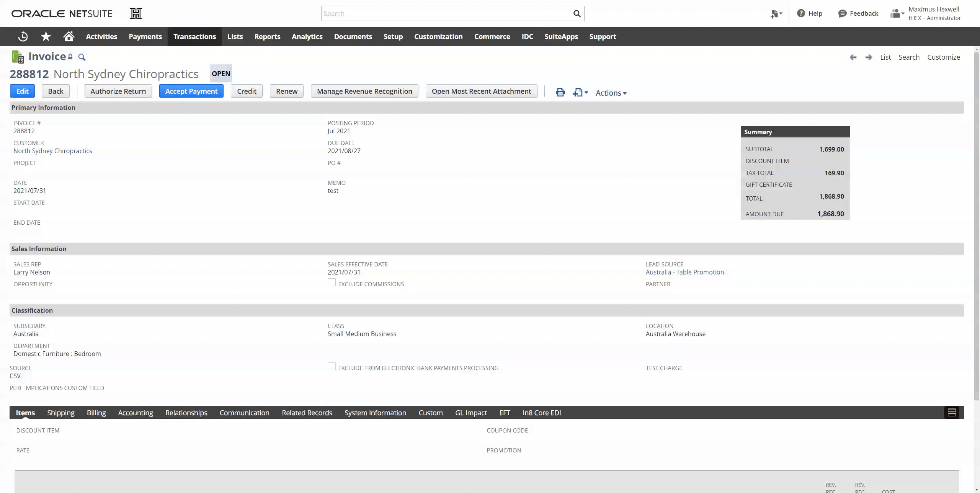Open the Shortcuts star icon
The width and height of the screenshot is (980, 493).
(46, 36)
